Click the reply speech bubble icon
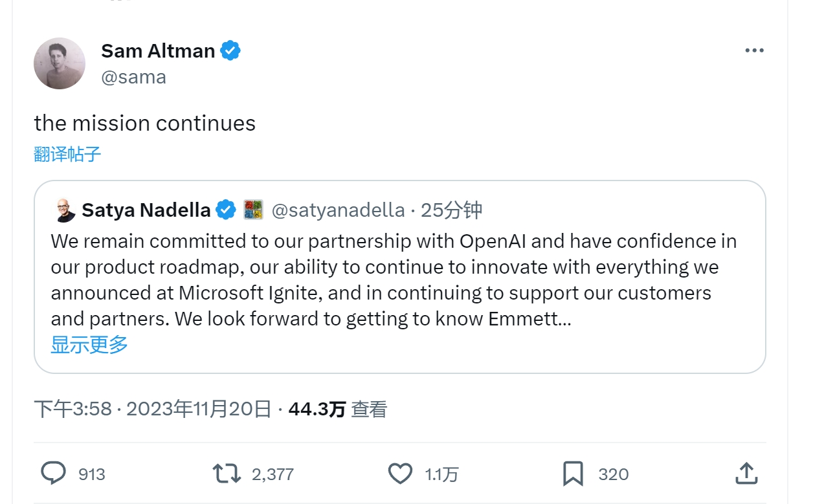The height and width of the screenshot is (504, 824). (x=54, y=474)
